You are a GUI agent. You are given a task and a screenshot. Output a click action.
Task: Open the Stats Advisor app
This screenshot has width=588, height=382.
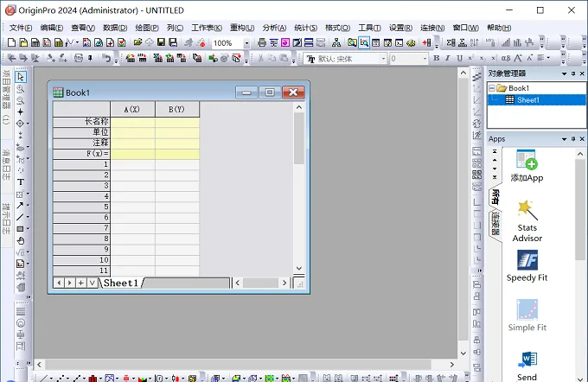(x=527, y=220)
